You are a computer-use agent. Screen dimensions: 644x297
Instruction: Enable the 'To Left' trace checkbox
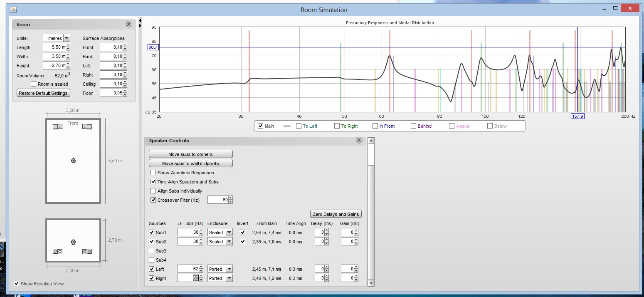[x=299, y=126]
